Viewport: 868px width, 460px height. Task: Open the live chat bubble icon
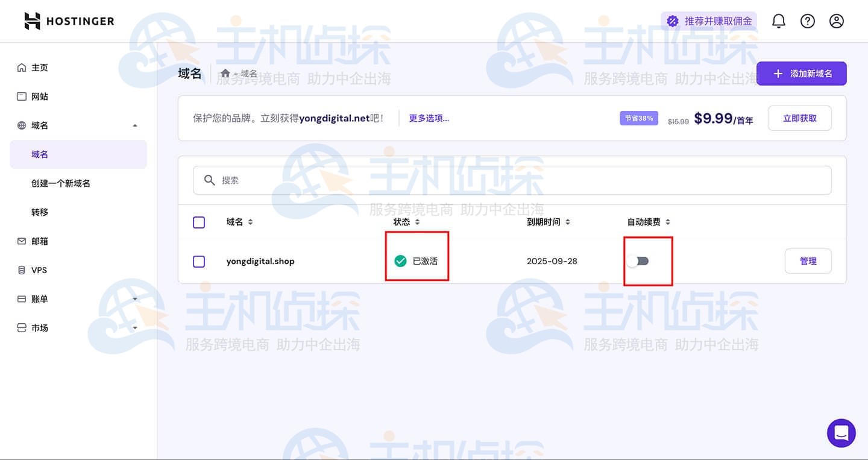(x=841, y=433)
